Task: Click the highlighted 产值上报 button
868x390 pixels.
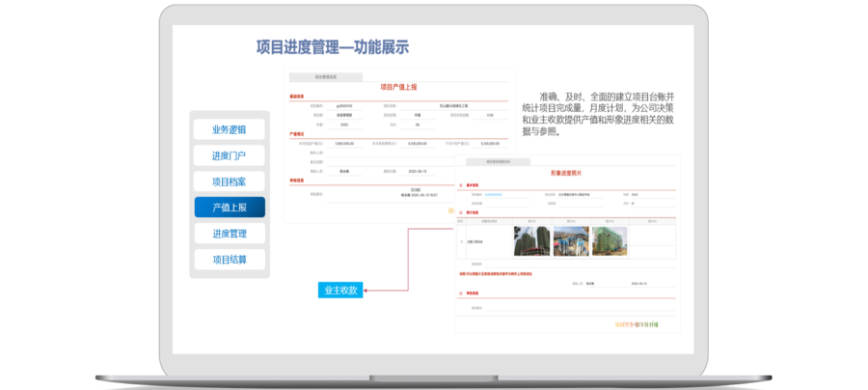Action: (229, 208)
